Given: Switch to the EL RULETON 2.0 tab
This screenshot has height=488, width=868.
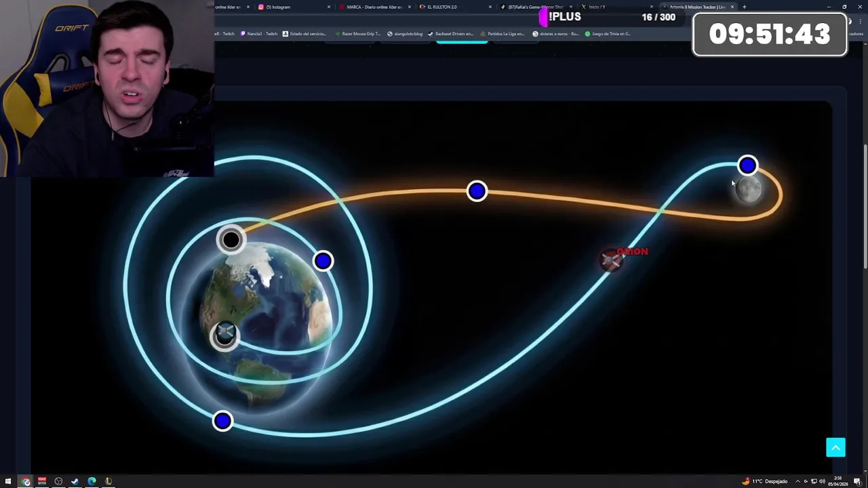Looking at the screenshot, I should (455, 7).
